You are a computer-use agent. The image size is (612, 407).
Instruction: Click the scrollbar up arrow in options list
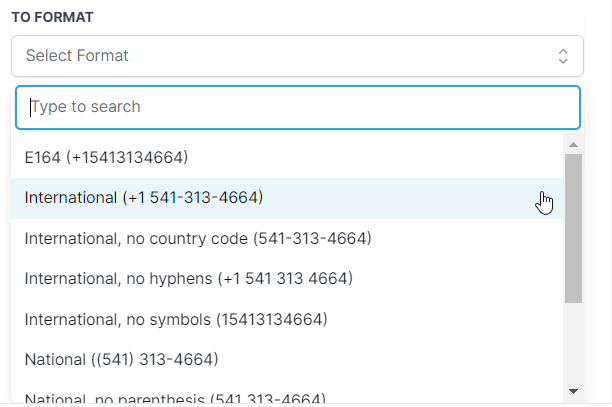pos(573,145)
